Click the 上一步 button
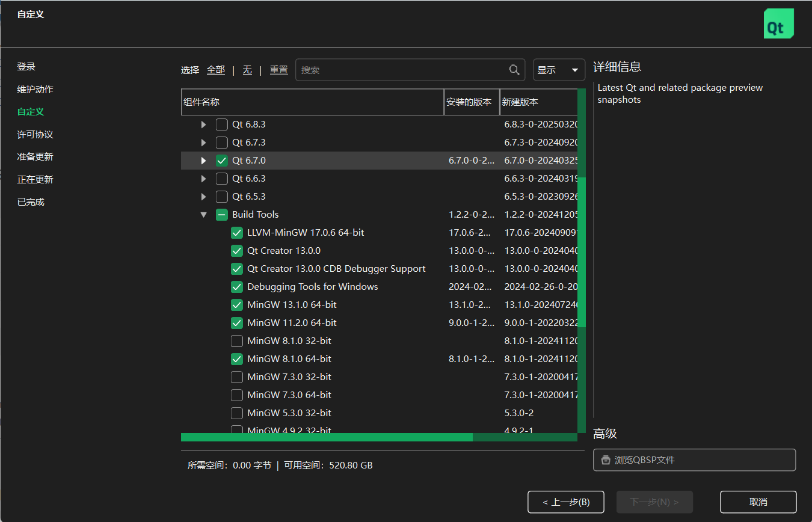The width and height of the screenshot is (812, 522). 566,502
